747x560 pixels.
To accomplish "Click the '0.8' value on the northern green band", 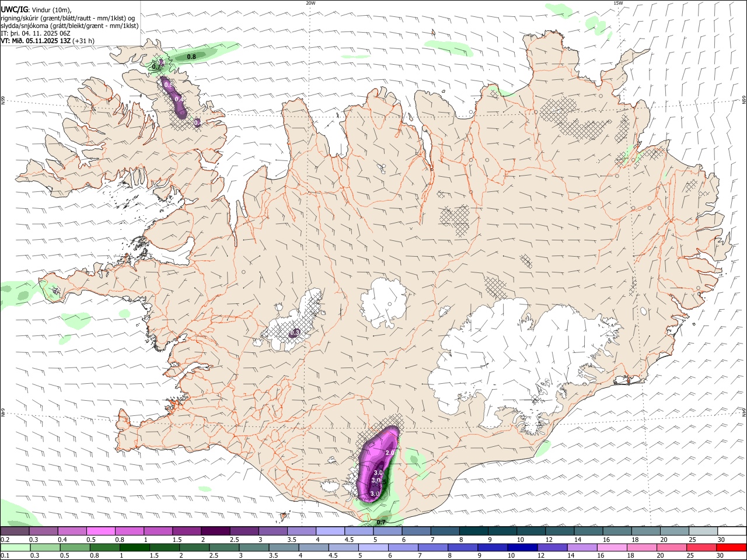I will pos(191,57).
